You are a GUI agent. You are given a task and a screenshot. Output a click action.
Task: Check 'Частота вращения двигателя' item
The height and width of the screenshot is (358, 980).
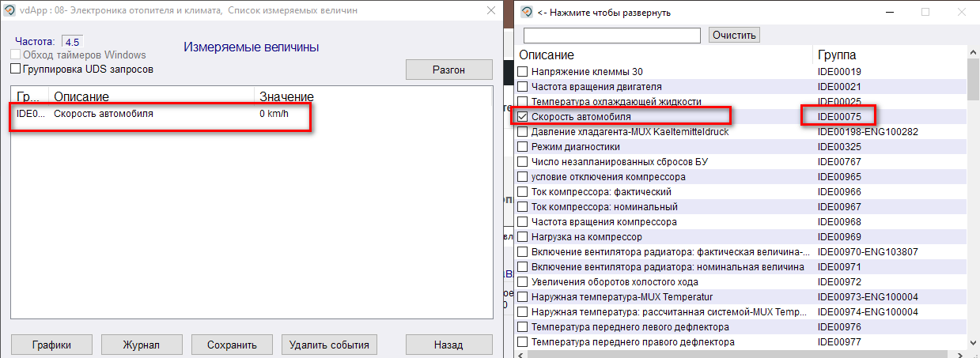(523, 87)
